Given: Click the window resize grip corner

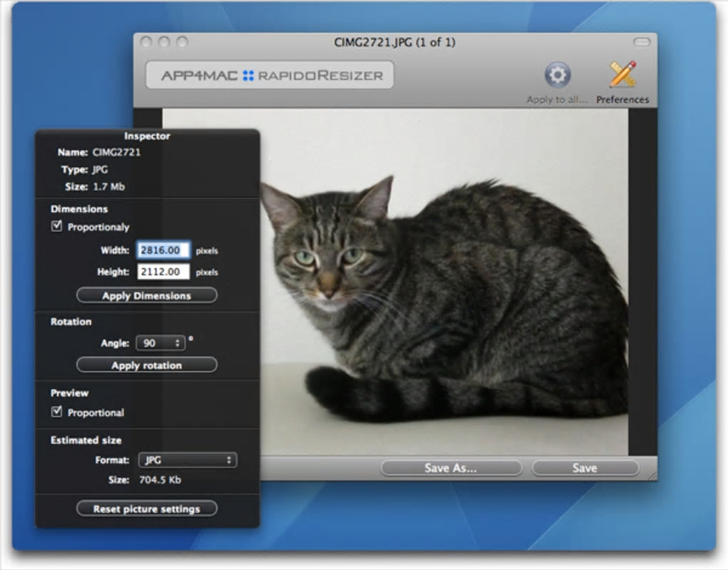Looking at the screenshot, I should point(652,475).
